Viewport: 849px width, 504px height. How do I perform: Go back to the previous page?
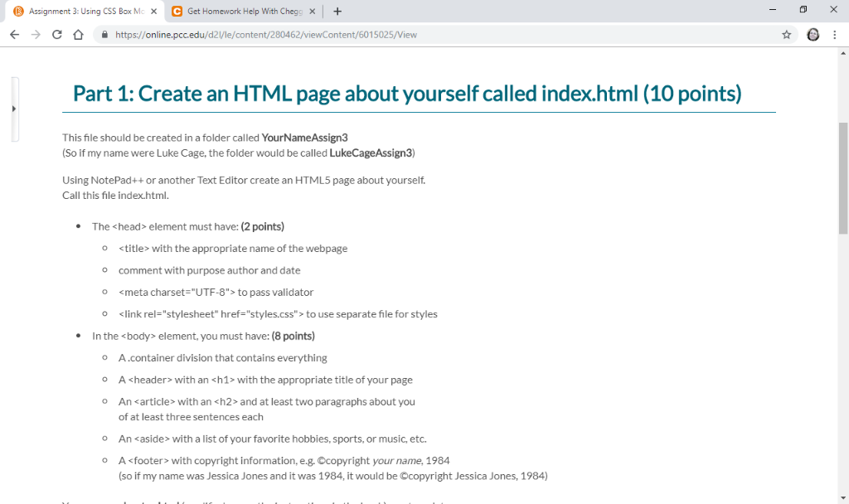[x=15, y=35]
